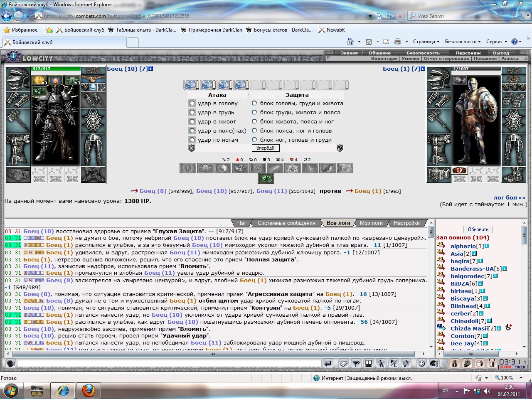This screenshot has height=399, width=532.
Task: Click the refresh shield icon beside Вперёд
Action: tap(340, 148)
